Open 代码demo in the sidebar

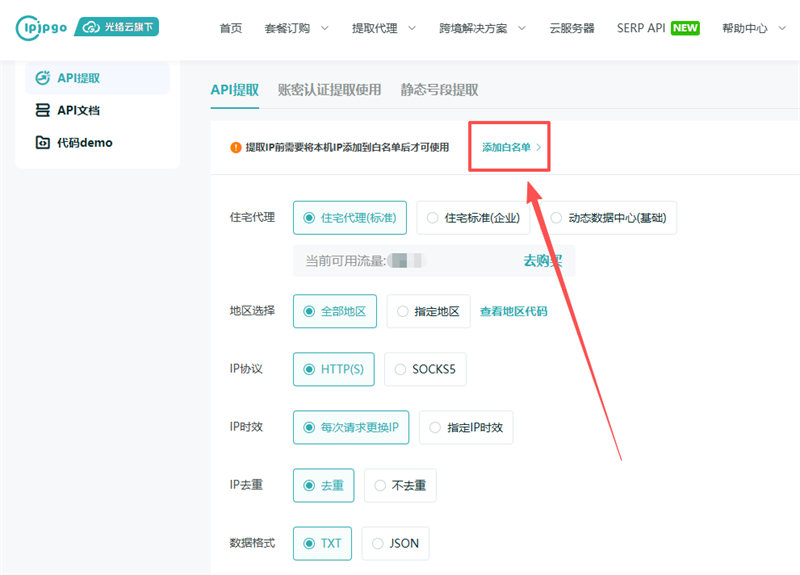[x=85, y=142]
